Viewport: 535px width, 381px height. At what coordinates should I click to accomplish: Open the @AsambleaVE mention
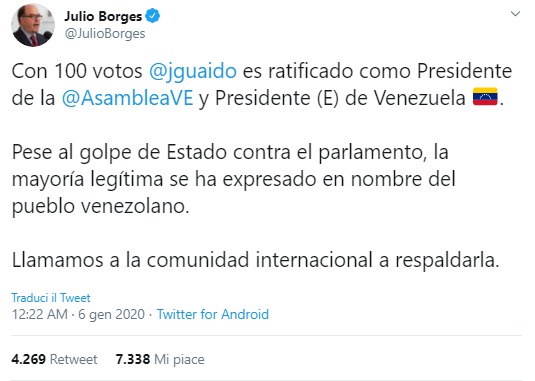coord(127,98)
